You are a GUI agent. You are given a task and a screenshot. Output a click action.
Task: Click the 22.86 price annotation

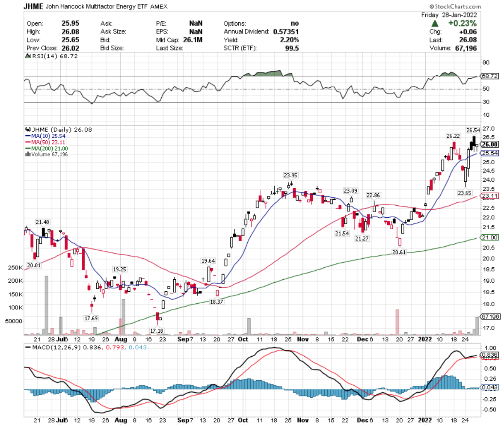click(x=373, y=195)
